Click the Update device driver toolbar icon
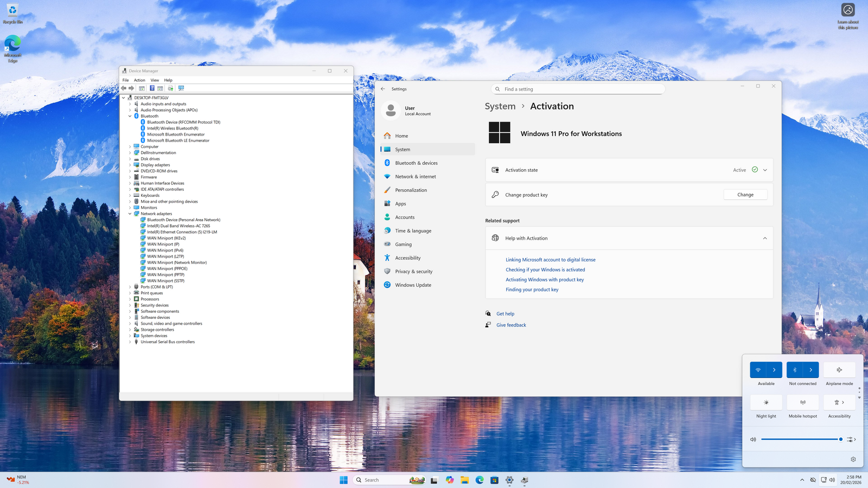 coord(170,88)
